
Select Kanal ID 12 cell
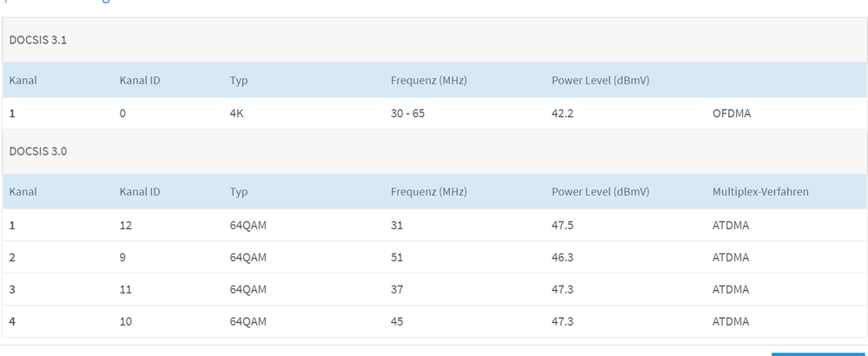(126, 225)
